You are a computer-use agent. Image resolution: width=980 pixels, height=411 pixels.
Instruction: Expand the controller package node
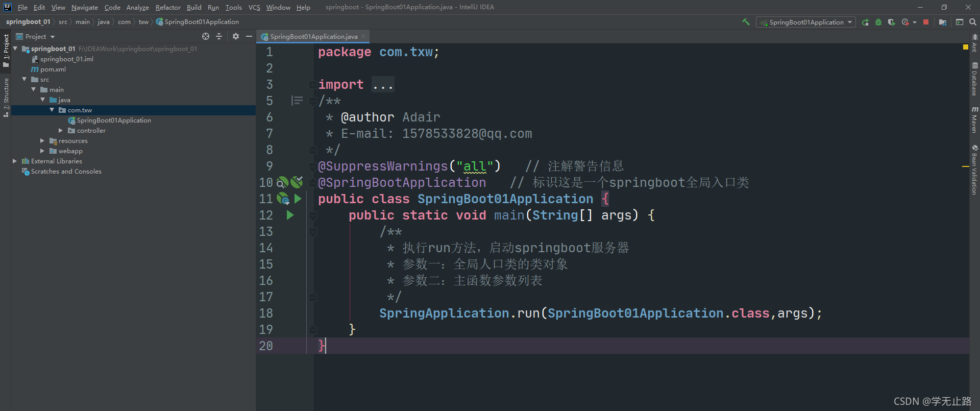[x=61, y=130]
